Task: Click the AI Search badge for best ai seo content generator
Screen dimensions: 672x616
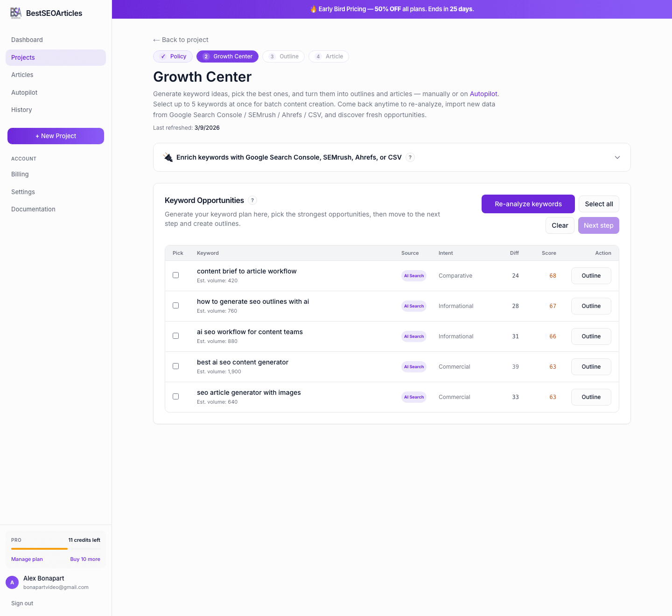Action: click(x=413, y=366)
